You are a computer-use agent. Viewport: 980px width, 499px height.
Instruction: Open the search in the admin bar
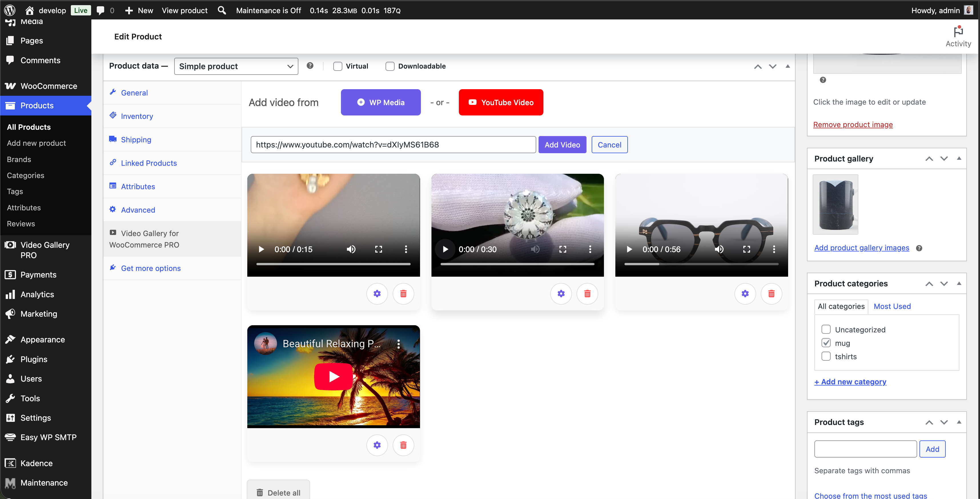[221, 10]
